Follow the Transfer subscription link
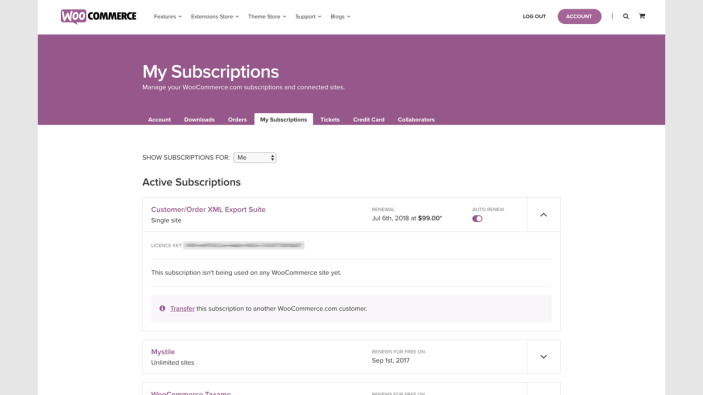703x395 pixels. [x=182, y=308]
